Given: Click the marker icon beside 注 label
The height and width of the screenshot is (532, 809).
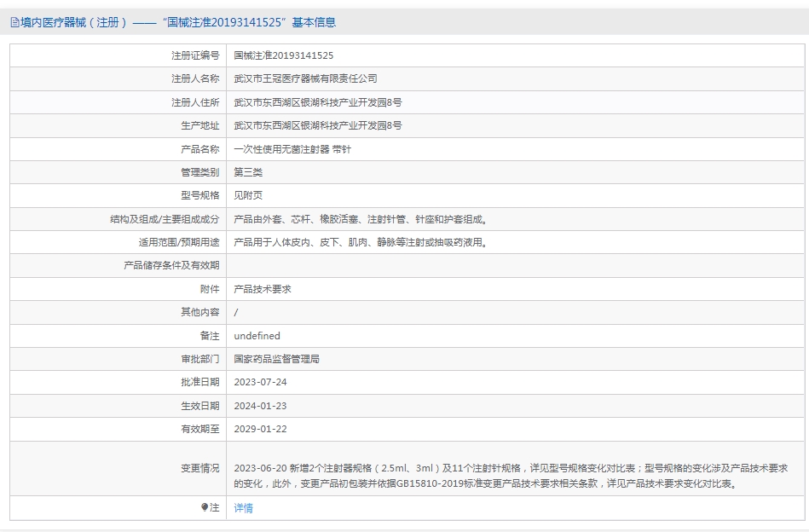Looking at the screenshot, I should click(x=205, y=507).
